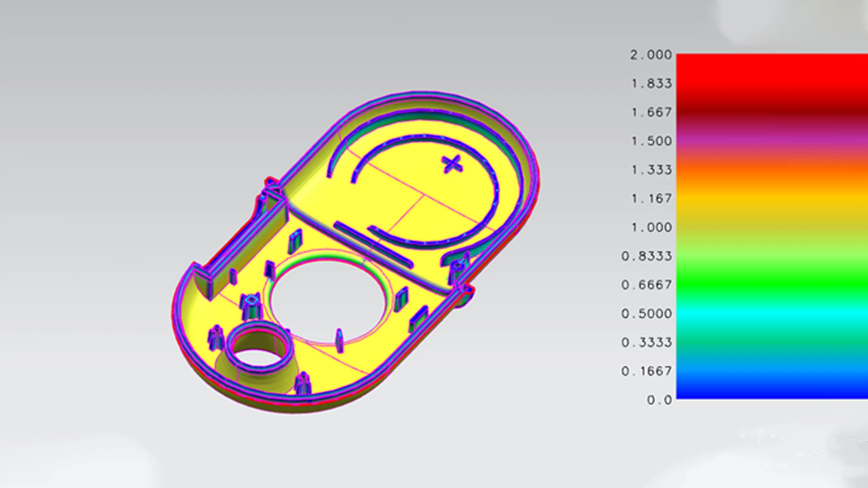Select the plus-shaped probe marker on the model

coord(453,164)
